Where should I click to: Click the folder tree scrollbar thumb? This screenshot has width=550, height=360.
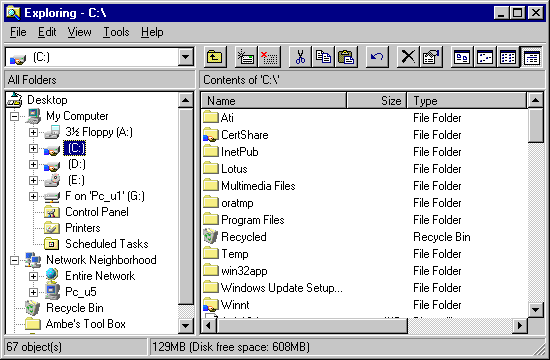coord(186,207)
